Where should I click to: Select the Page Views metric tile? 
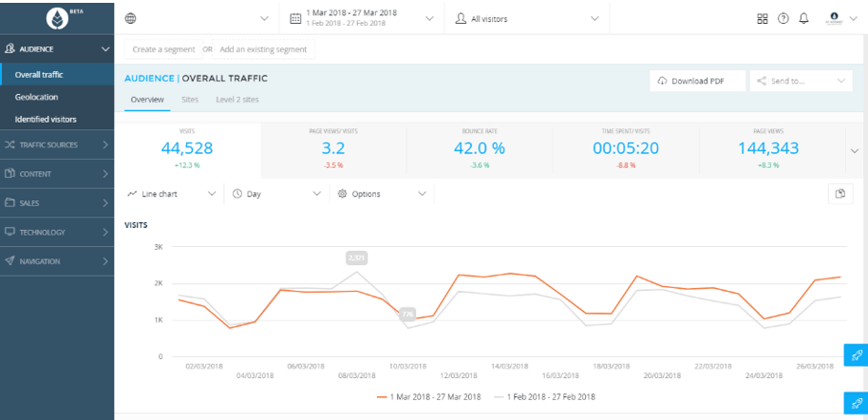(767, 146)
